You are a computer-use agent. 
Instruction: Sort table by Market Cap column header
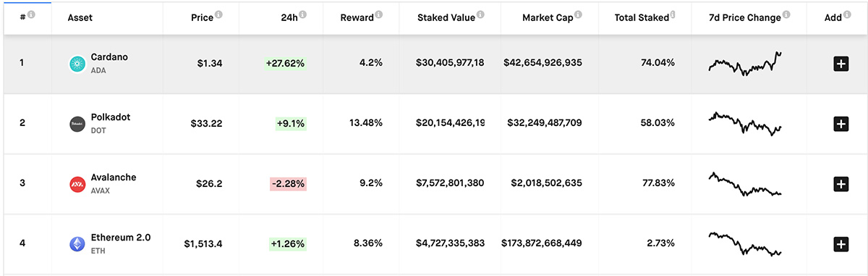pyautogui.click(x=548, y=17)
